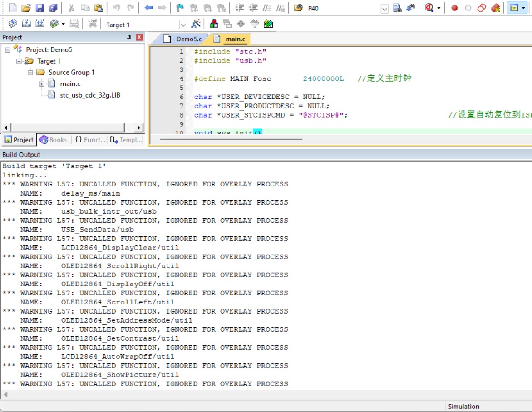Kill all breakpoints icon
The height and width of the screenshot is (412, 532).
point(495,8)
